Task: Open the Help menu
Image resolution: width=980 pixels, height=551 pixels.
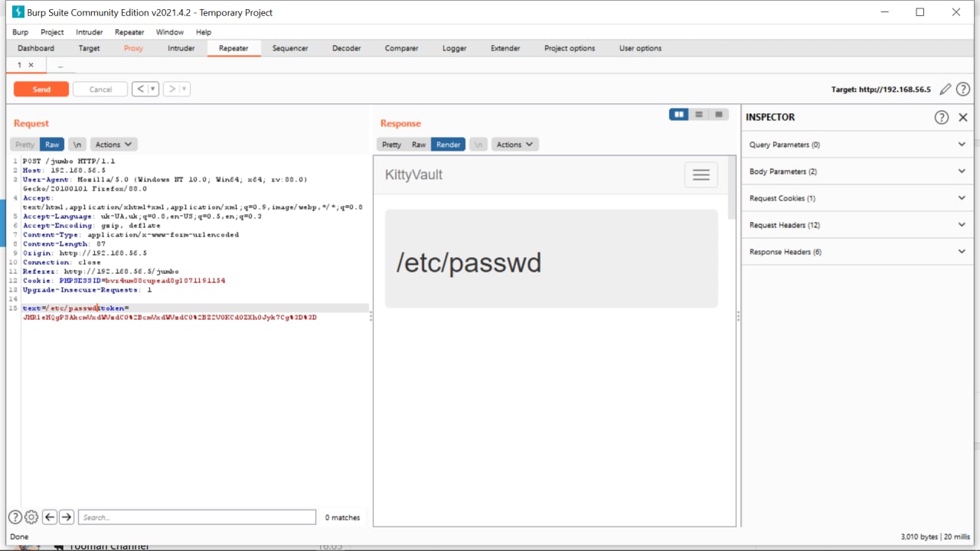Action: (x=204, y=32)
